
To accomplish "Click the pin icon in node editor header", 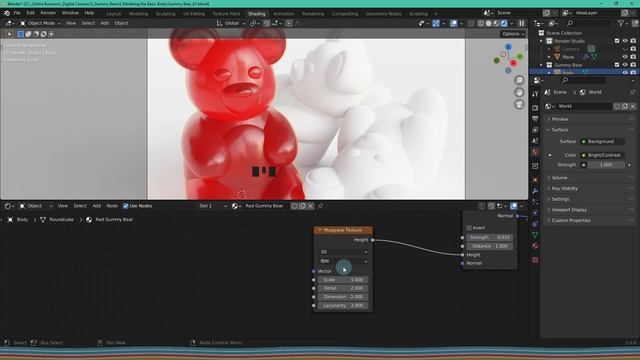I will point(320,206).
